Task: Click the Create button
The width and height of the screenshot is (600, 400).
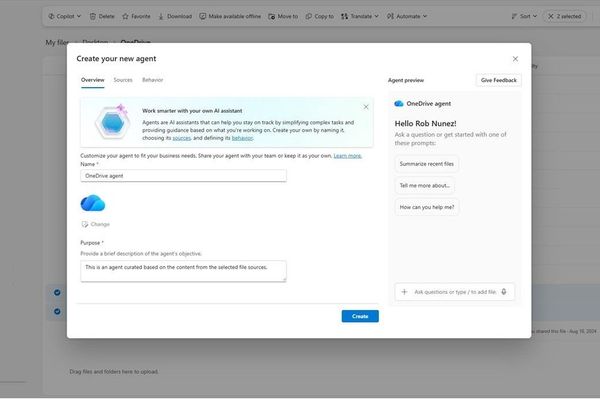Action: tap(360, 316)
